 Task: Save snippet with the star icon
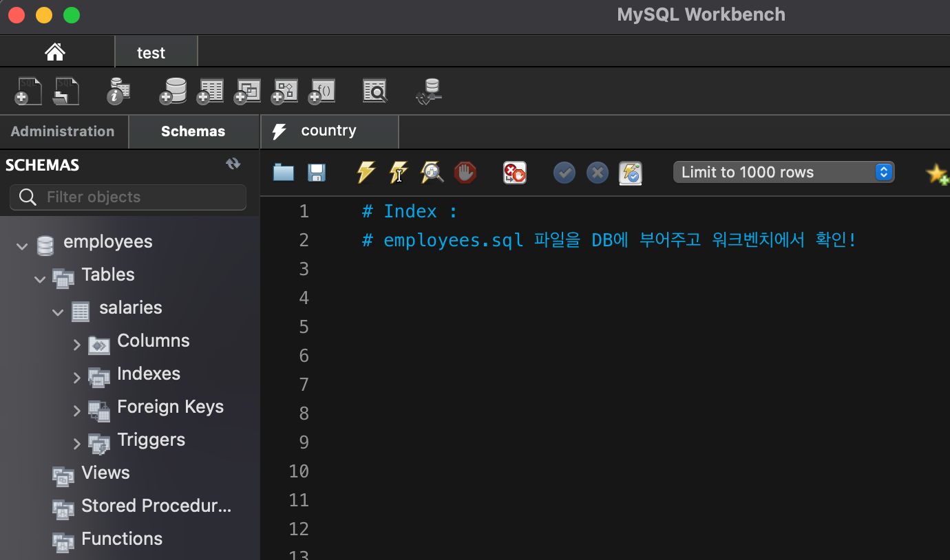(x=937, y=173)
